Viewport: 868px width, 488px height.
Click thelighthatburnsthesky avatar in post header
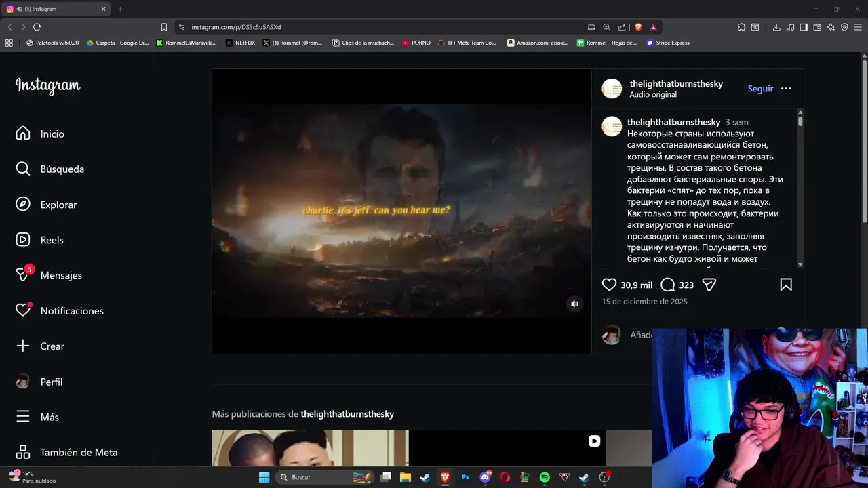(x=612, y=89)
